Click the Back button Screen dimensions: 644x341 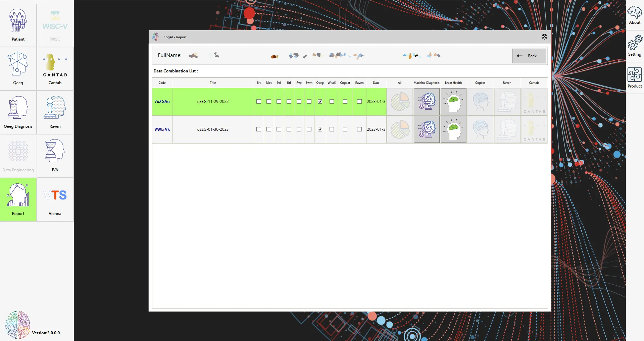pyautogui.click(x=529, y=56)
